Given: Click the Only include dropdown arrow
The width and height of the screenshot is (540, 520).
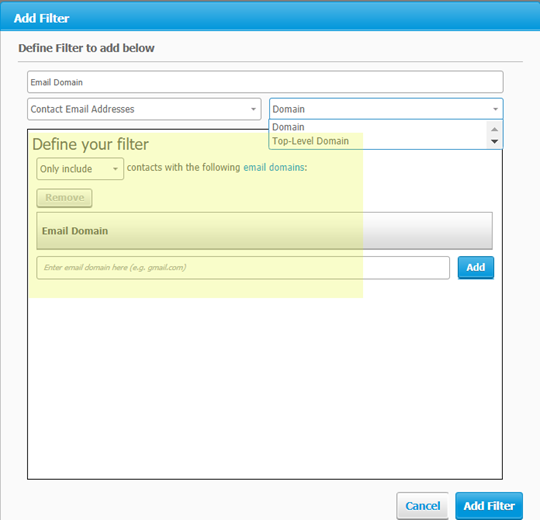Looking at the screenshot, I should 115,169.
